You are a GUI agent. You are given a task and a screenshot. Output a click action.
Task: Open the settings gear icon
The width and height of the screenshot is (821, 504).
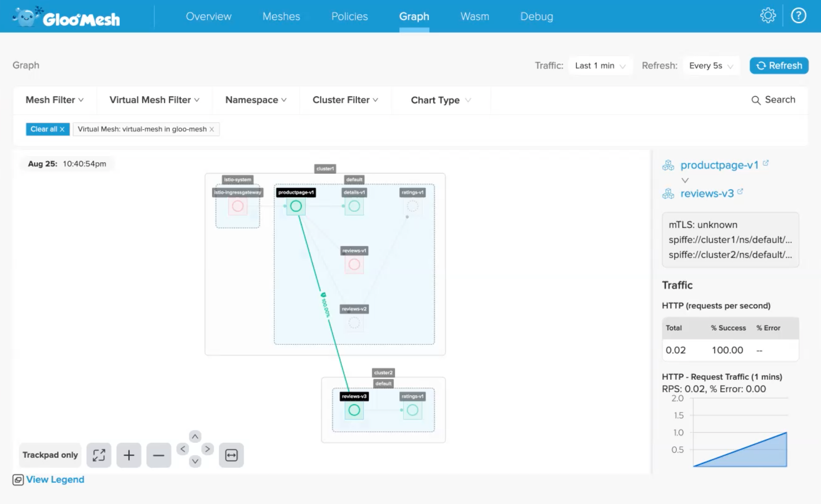pos(768,16)
